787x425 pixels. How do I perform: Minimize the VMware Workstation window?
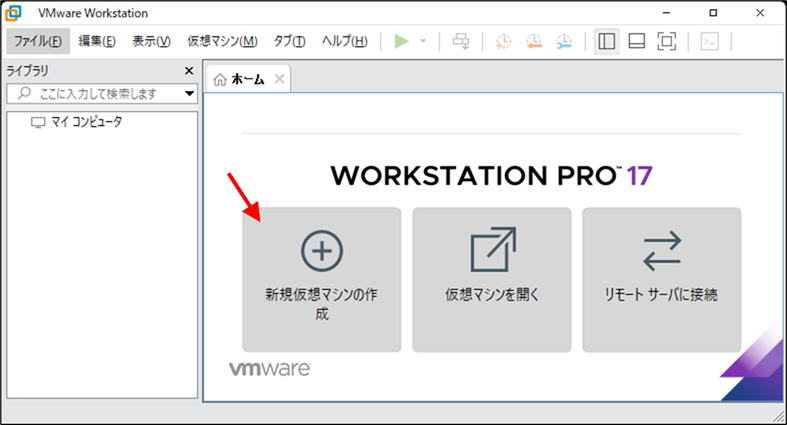point(666,13)
